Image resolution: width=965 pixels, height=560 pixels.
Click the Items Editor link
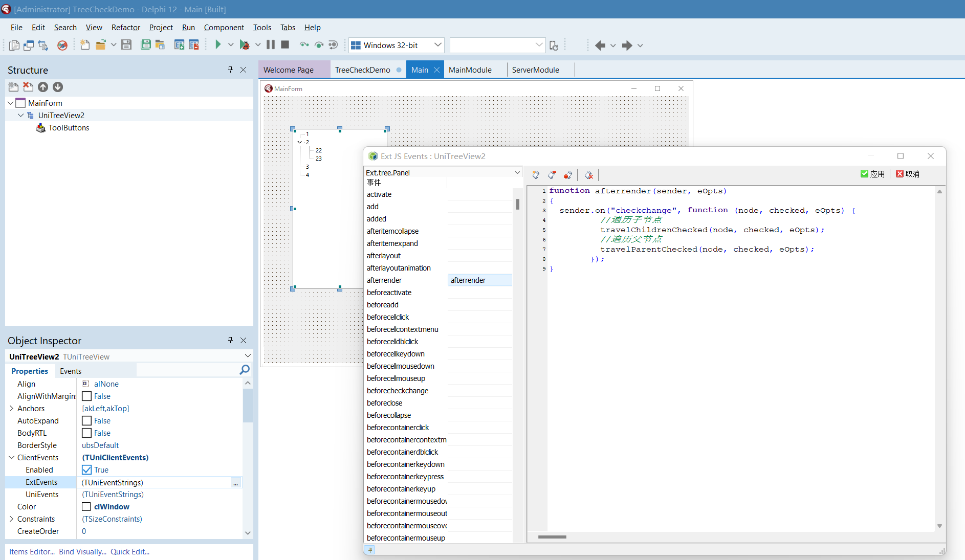32,552
